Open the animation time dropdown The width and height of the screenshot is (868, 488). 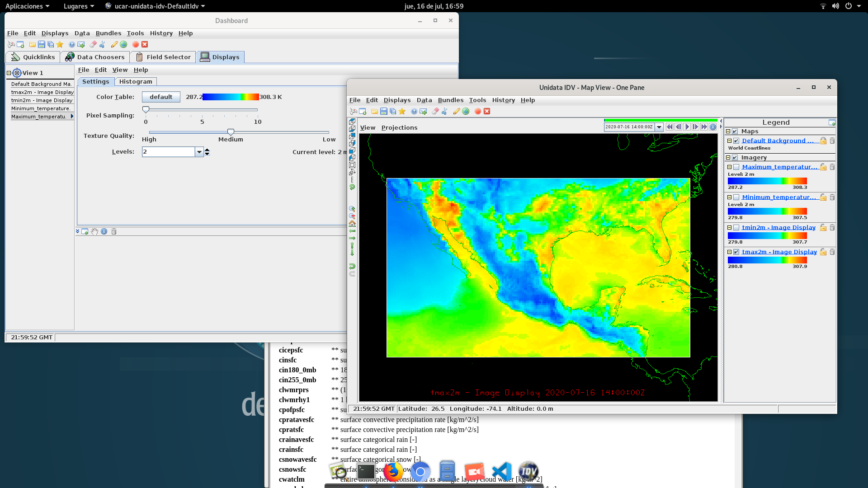[x=659, y=127]
